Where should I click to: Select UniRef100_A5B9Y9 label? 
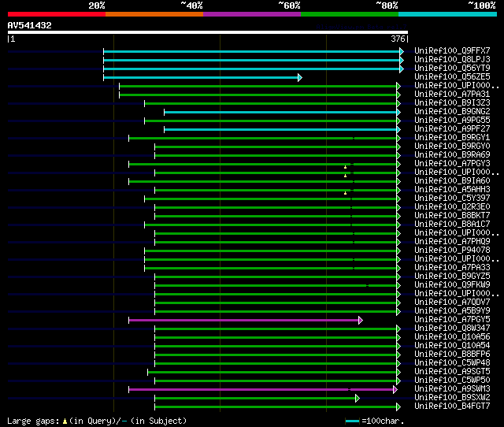click(452, 311)
